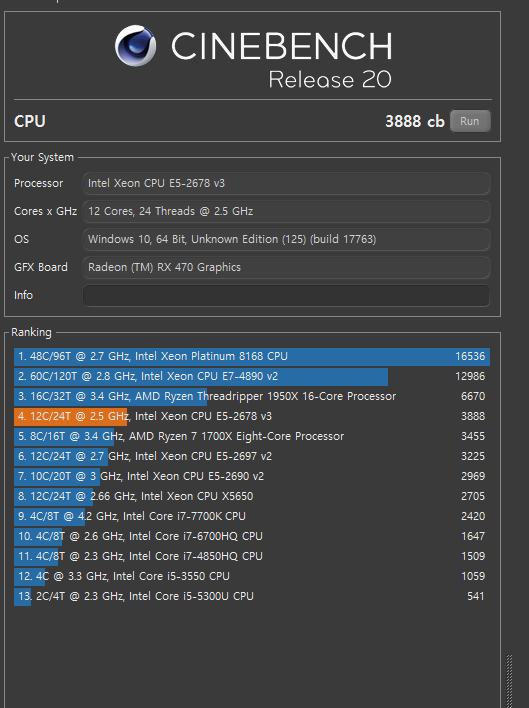Select the Xeon E5-2690 v2 ranking row

pyautogui.click(x=252, y=476)
